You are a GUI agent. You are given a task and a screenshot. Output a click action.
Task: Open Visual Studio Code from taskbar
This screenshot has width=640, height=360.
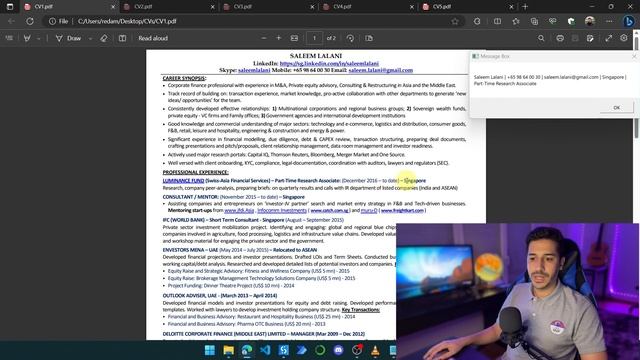[265, 350]
